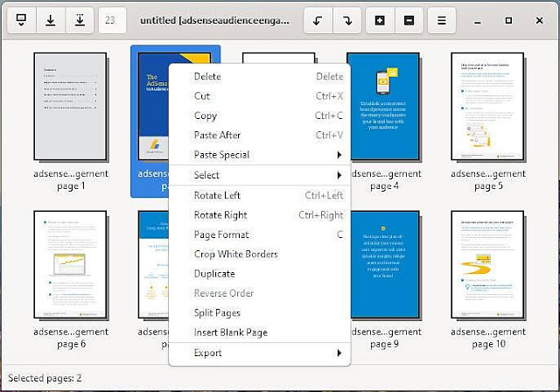This screenshot has height=392, width=560.
Task: Select the page 10 thumbnail
Action: click(x=487, y=264)
